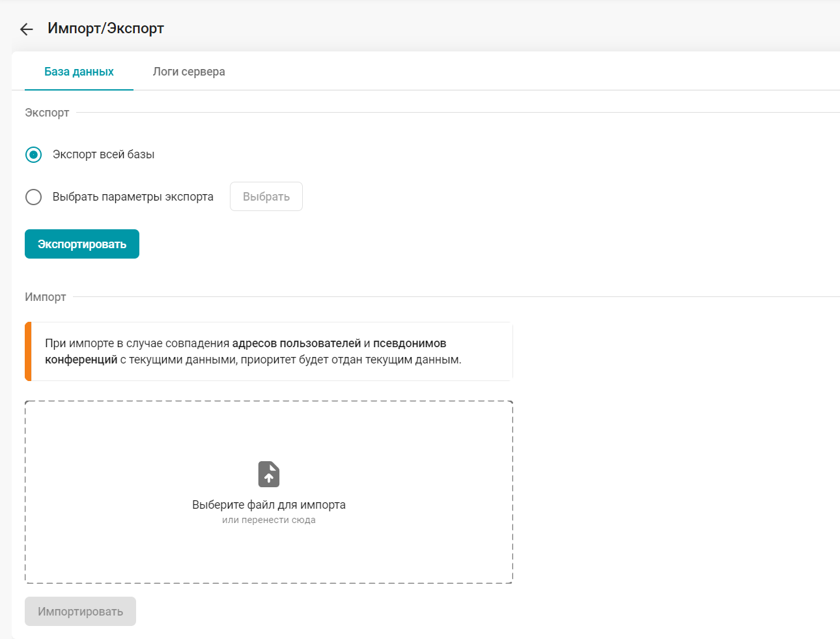
Task: Switch to the База данных tab
Action: point(79,72)
